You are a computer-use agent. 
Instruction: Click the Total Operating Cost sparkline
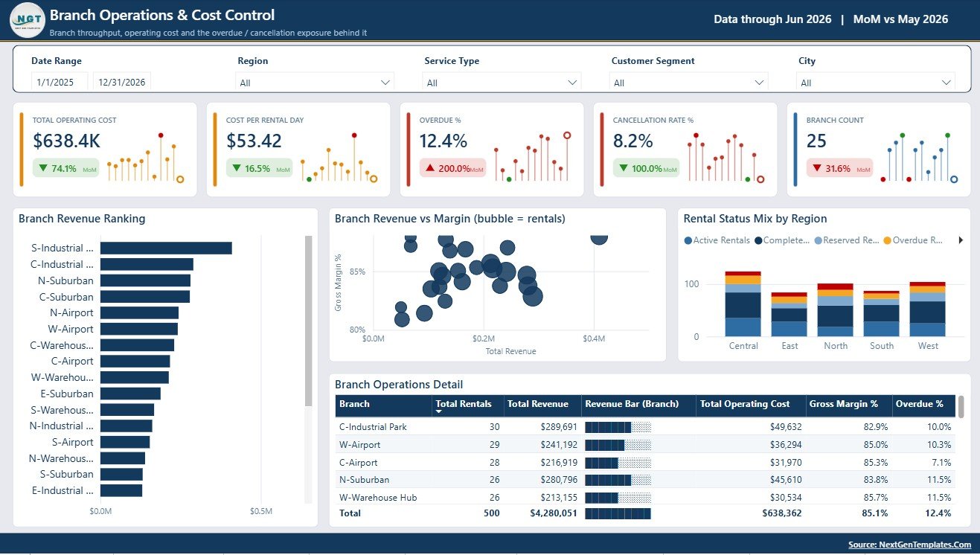pos(145,158)
